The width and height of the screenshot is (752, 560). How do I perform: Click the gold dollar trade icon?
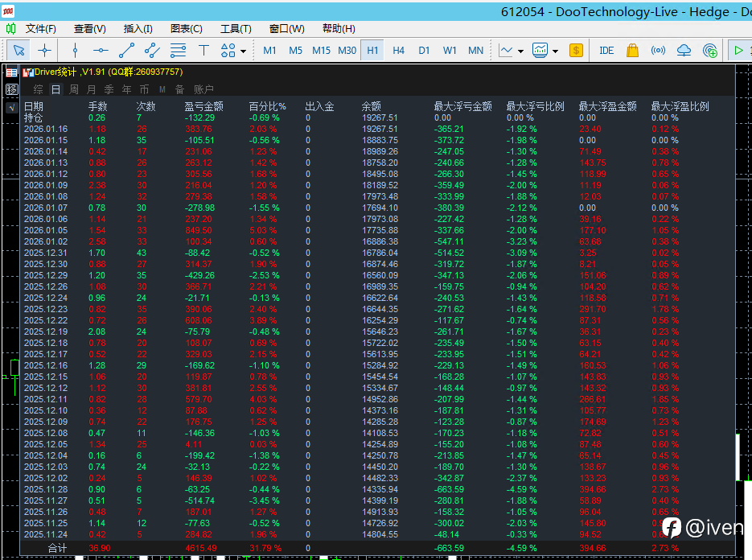click(x=576, y=50)
